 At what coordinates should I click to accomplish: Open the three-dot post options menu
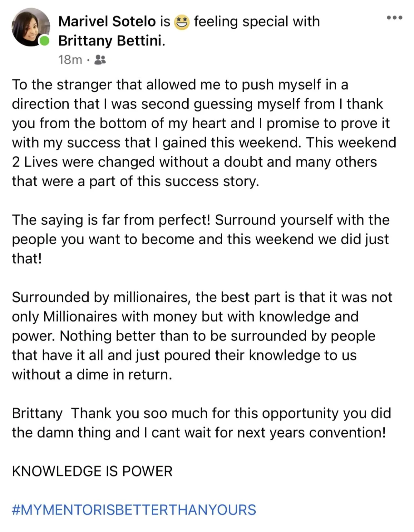point(395,17)
